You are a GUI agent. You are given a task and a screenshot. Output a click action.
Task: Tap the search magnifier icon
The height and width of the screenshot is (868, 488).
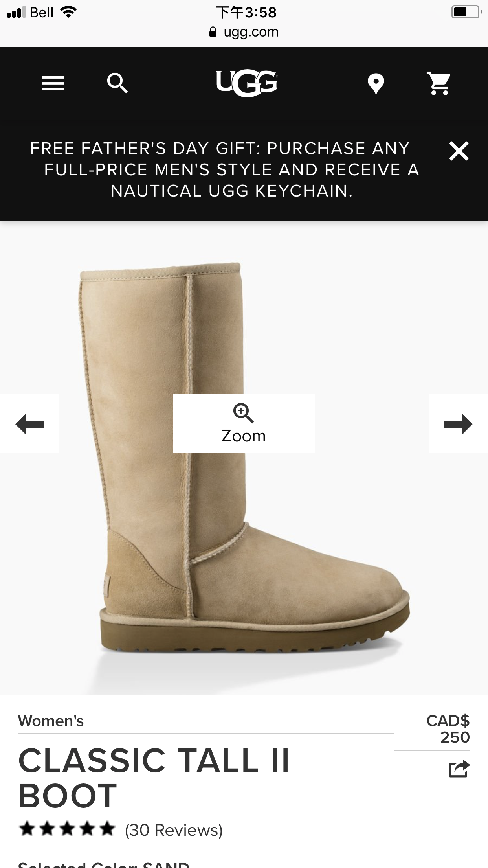click(x=117, y=83)
